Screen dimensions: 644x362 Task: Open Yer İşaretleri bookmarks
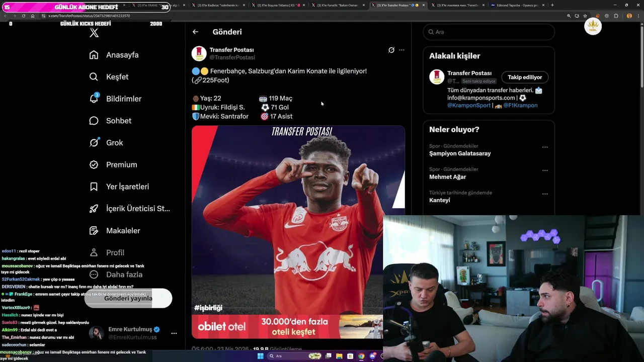click(119, 187)
